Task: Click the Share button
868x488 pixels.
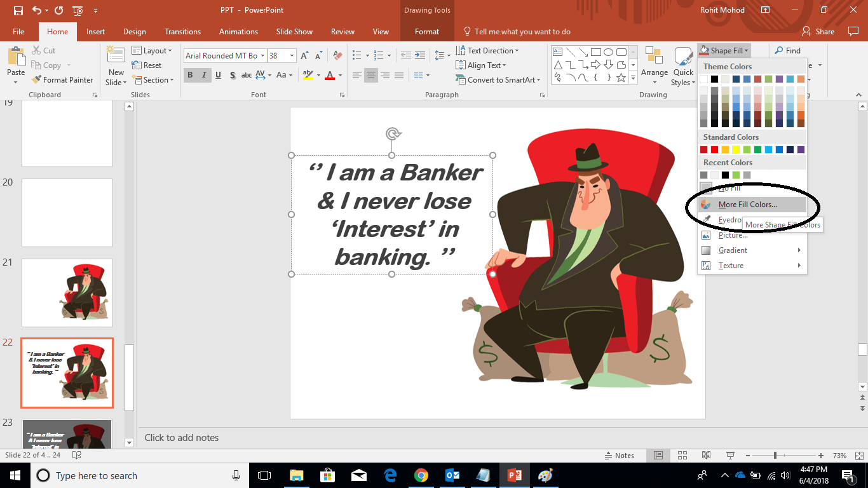Action: (818, 32)
